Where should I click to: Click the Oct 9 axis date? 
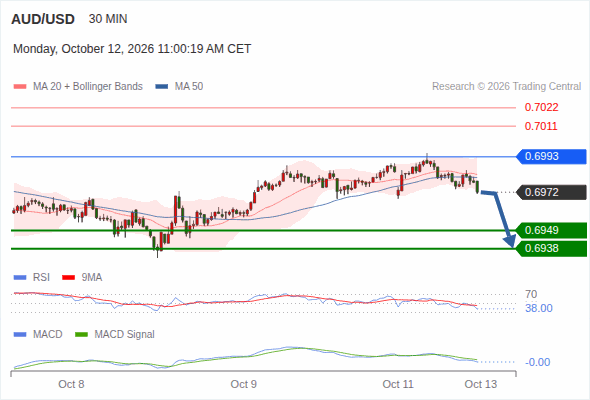tap(243, 384)
